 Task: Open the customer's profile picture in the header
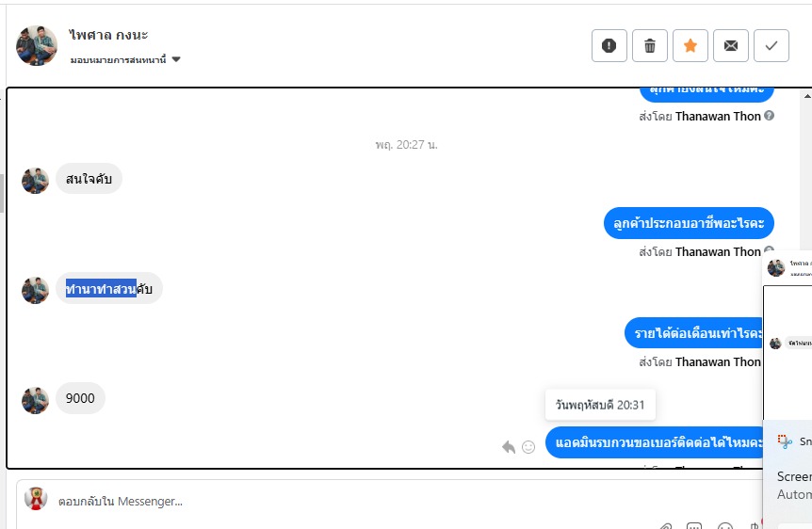click(x=36, y=45)
